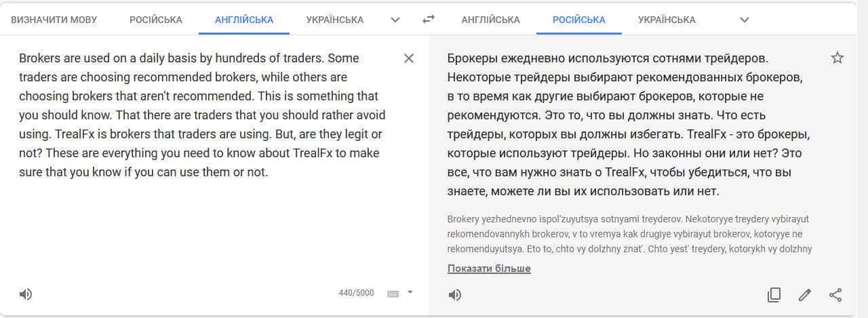Open the virtual keyboard icon
Viewport: 868px width, 318px height.
(x=393, y=294)
